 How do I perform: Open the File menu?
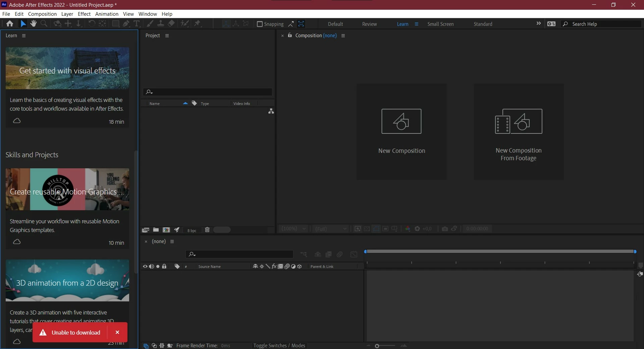click(x=6, y=14)
